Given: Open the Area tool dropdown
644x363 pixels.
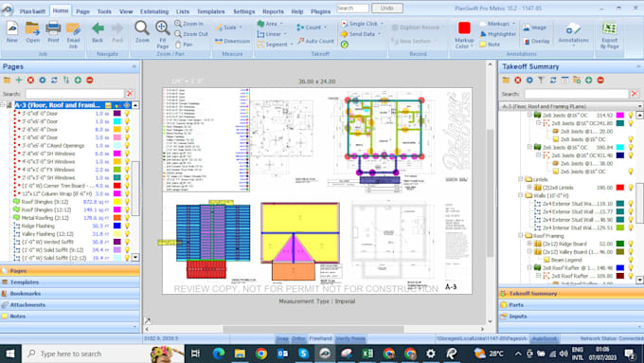Looking at the screenshot, I should click(x=281, y=24).
